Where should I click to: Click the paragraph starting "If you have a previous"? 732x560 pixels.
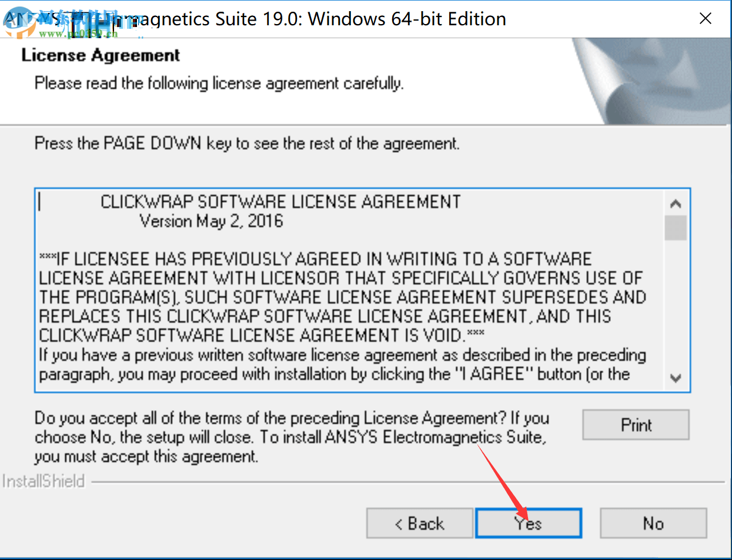[x=342, y=364]
